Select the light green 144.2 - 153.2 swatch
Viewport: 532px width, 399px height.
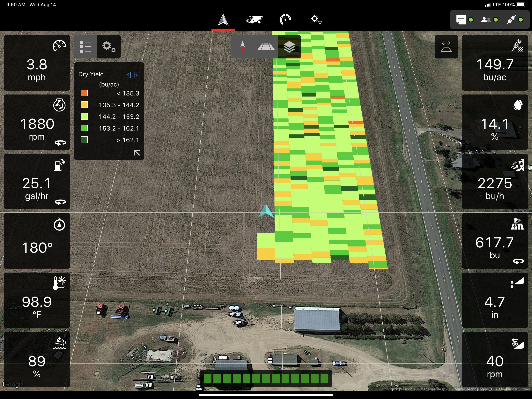[x=84, y=117]
